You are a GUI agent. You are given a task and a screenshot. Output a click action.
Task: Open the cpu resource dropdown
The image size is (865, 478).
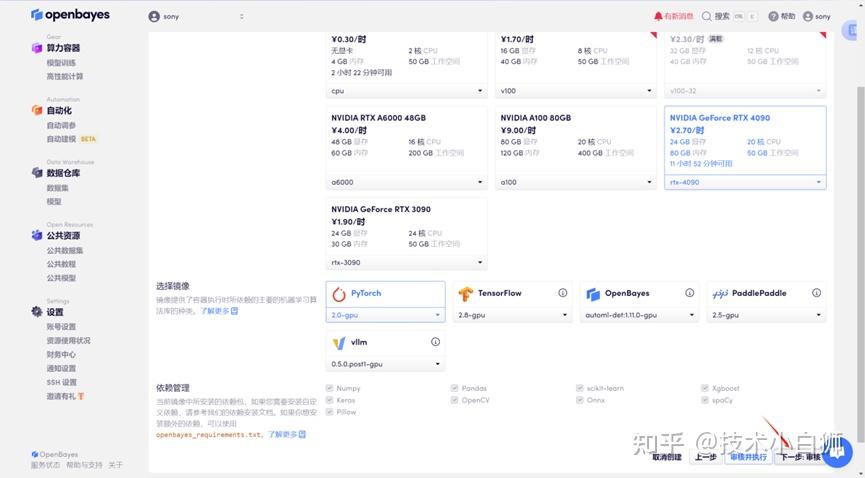[x=407, y=91]
